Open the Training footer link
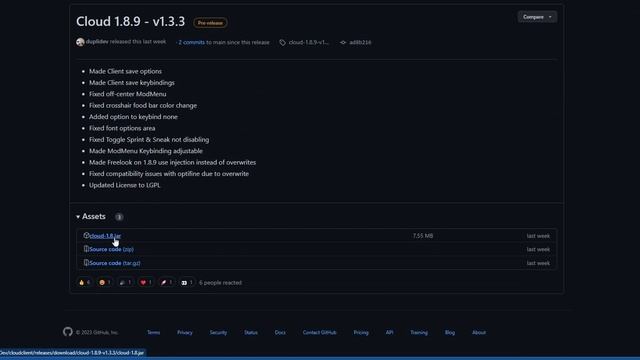Screen dimensions: 640x360 tap(419, 333)
